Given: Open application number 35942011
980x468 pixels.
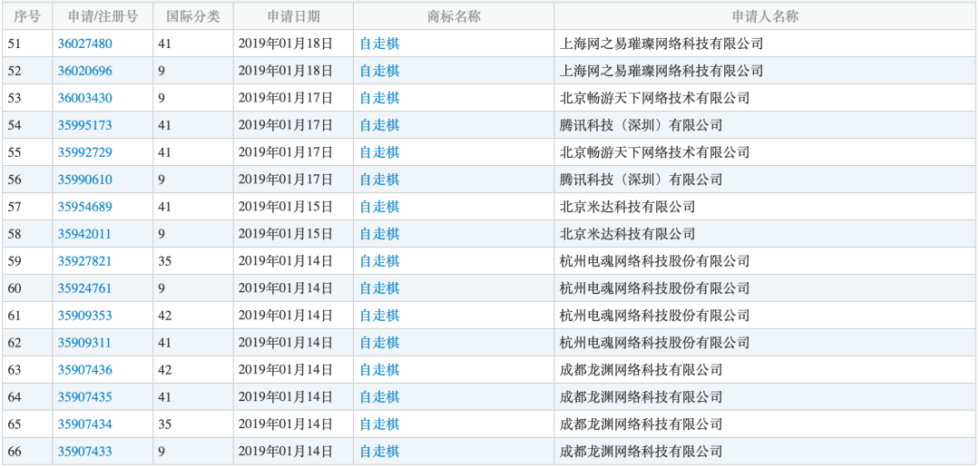Looking at the screenshot, I should 85,234.
